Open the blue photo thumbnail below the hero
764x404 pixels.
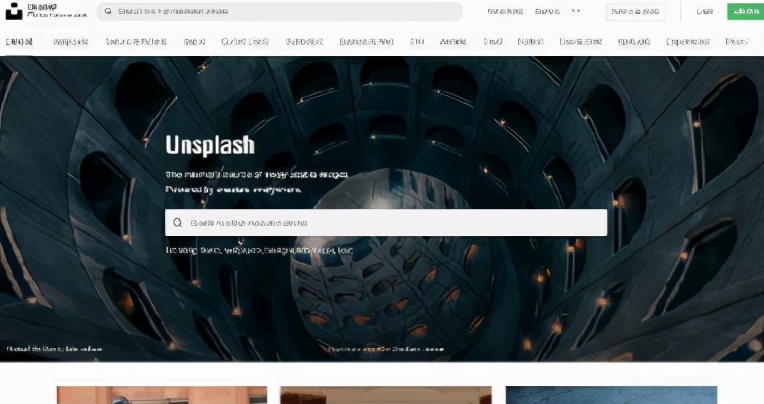click(611, 395)
